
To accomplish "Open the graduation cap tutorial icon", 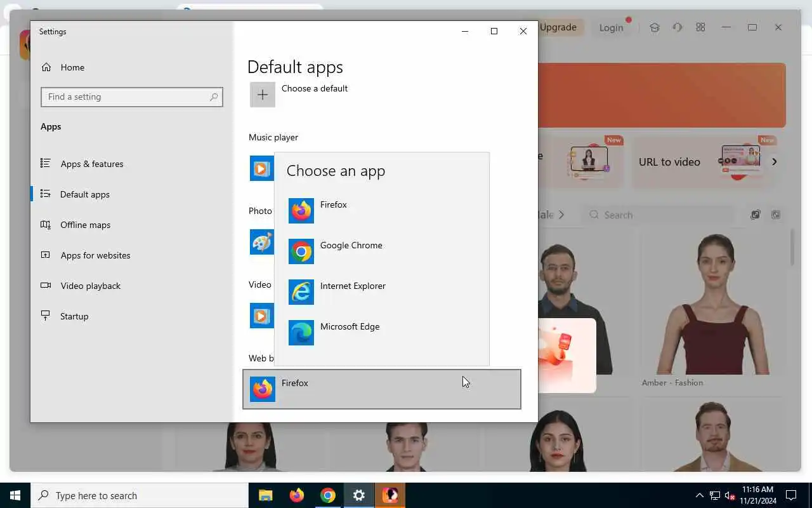I will coord(655,27).
